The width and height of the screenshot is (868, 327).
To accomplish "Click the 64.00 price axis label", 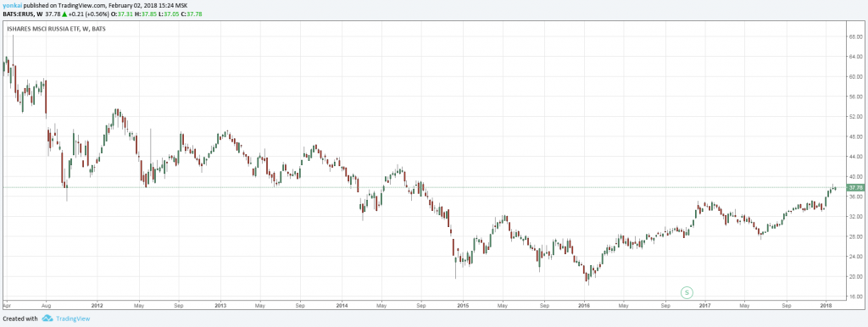I will 856,57.
